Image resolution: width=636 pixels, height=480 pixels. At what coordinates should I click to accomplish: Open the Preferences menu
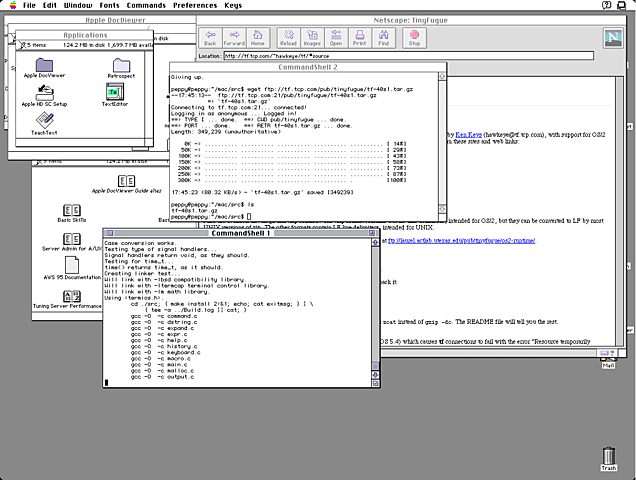(195, 5)
